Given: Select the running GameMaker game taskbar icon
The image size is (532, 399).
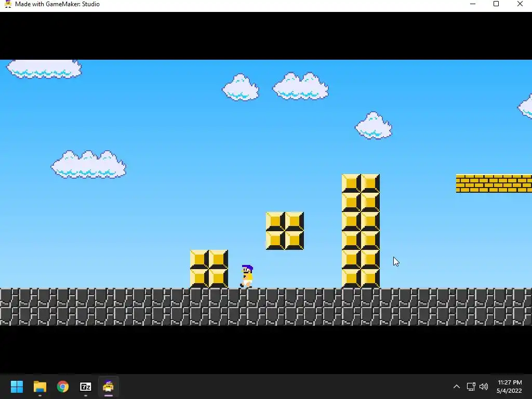Looking at the screenshot, I should [108, 387].
